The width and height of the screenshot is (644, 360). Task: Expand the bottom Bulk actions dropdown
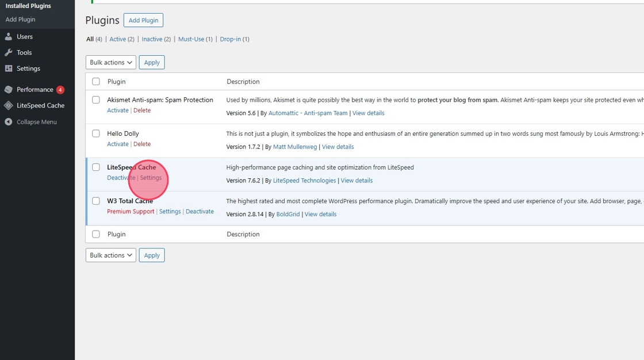pyautogui.click(x=110, y=255)
